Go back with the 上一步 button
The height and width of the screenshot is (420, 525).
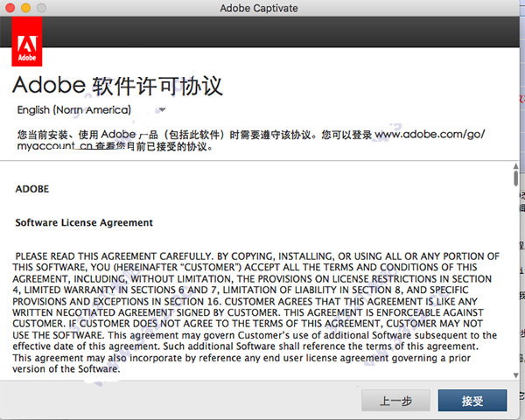coord(395,400)
